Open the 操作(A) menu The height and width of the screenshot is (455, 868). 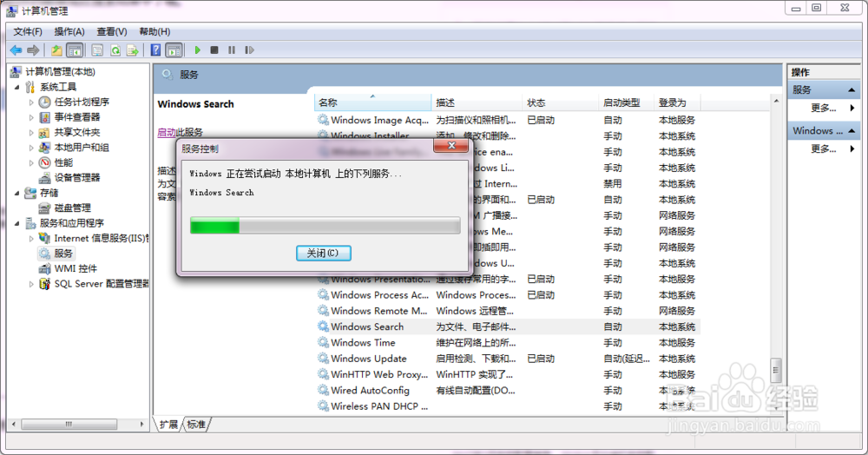[69, 31]
